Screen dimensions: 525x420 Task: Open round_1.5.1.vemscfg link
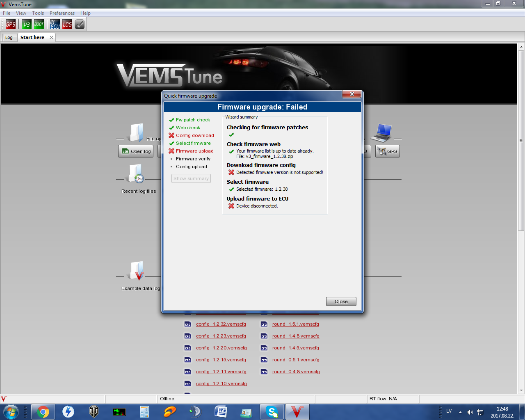pos(296,324)
